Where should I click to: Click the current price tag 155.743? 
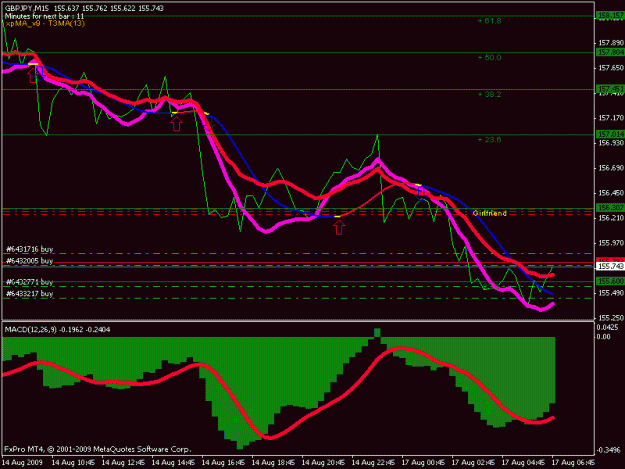point(611,266)
